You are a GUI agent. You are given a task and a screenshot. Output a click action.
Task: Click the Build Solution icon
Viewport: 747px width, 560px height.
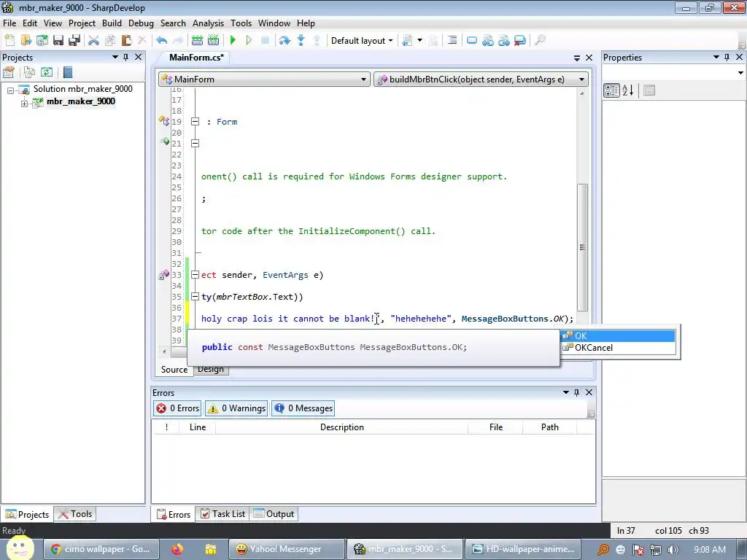[197, 41]
